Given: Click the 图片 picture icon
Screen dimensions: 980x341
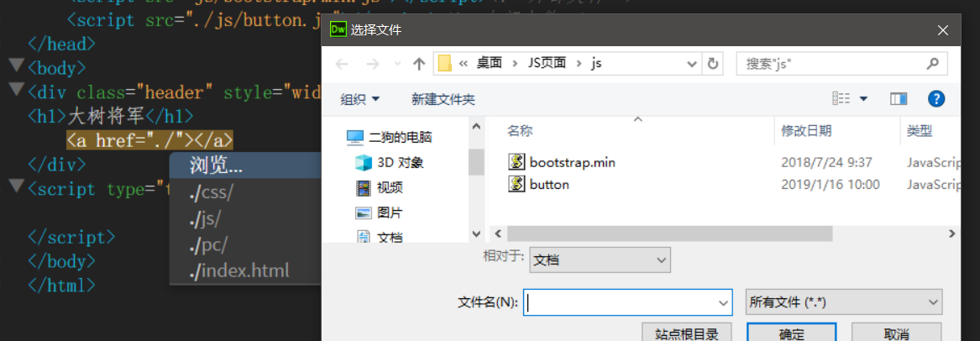Looking at the screenshot, I should point(363,212).
